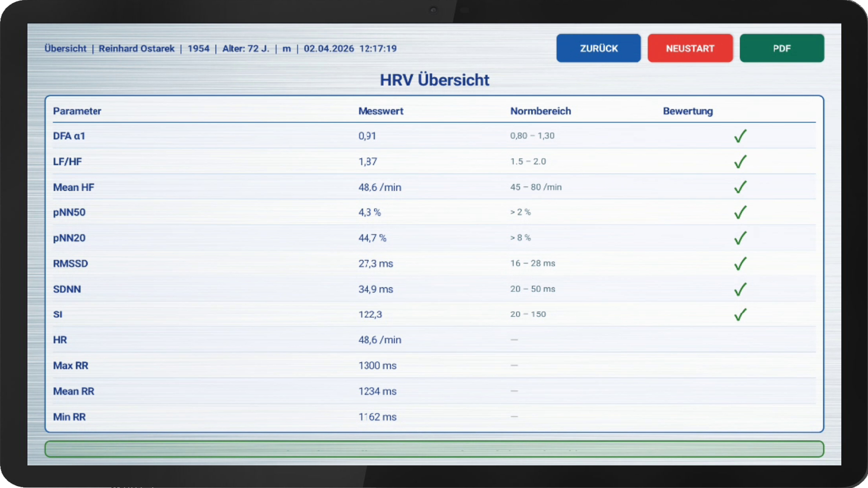Click the SDNN green checkmark

point(740,289)
